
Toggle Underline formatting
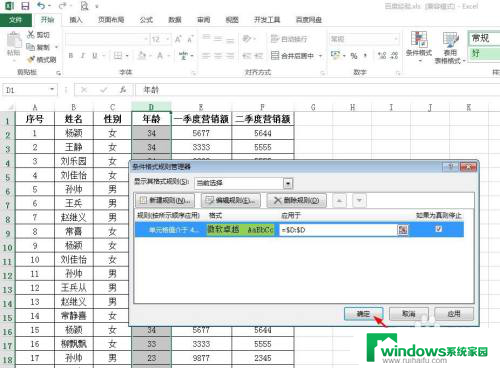click(x=95, y=56)
